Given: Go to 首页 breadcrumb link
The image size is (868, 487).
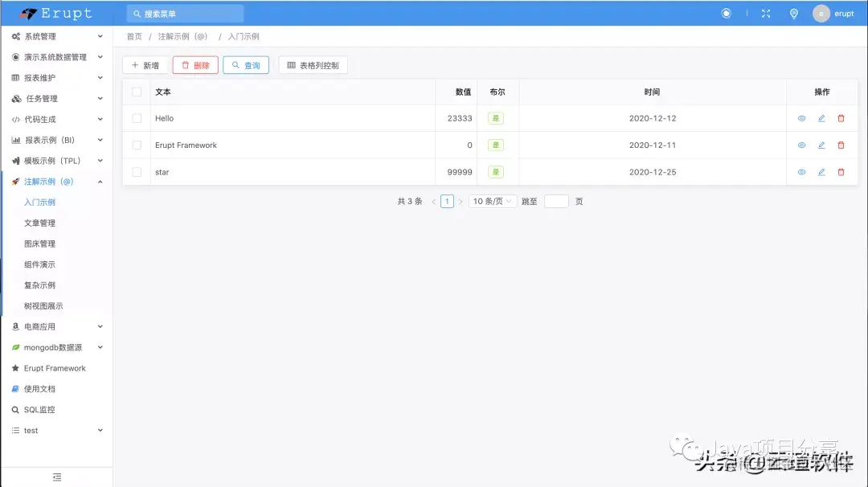Looking at the screenshot, I should pos(134,36).
